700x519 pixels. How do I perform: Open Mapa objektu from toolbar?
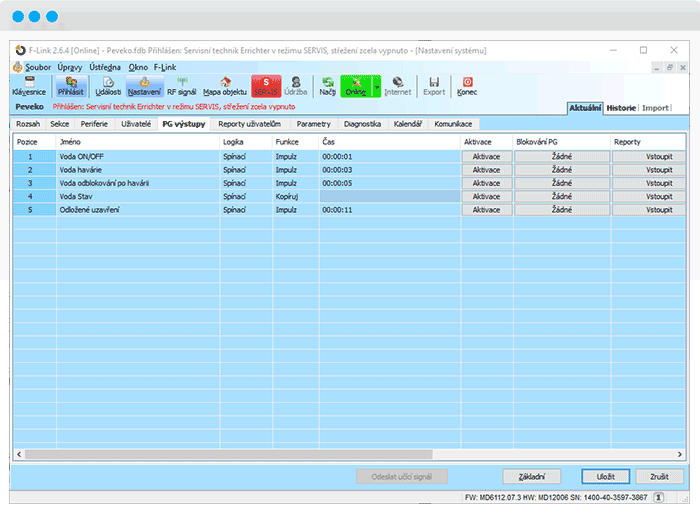(225, 86)
